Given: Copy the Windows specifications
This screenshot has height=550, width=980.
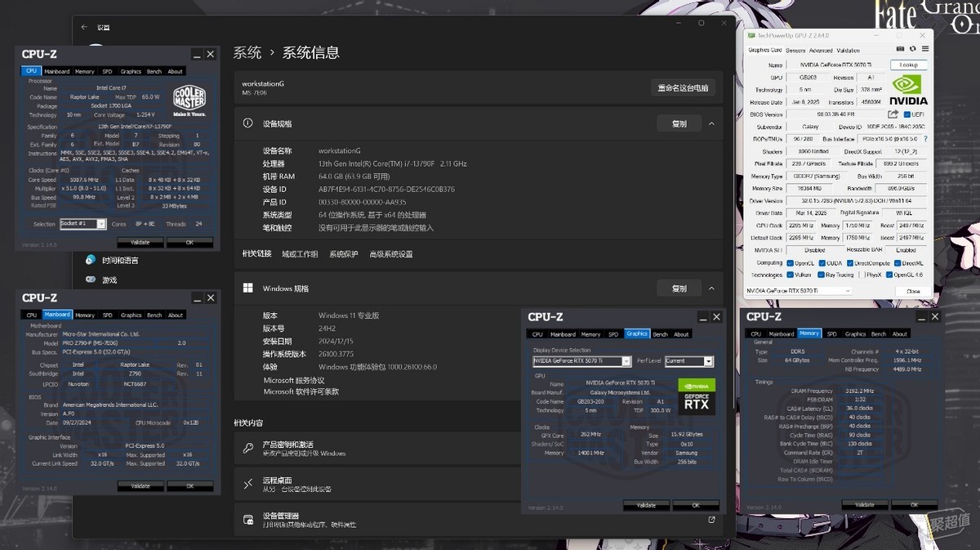Looking at the screenshot, I should [x=679, y=288].
